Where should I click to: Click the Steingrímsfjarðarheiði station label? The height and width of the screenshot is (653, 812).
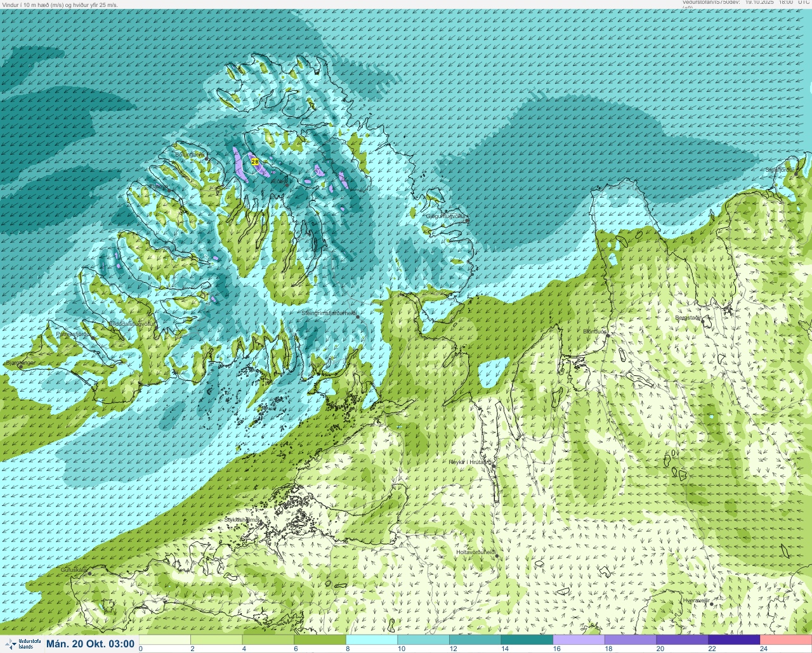click(x=329, y=313)
